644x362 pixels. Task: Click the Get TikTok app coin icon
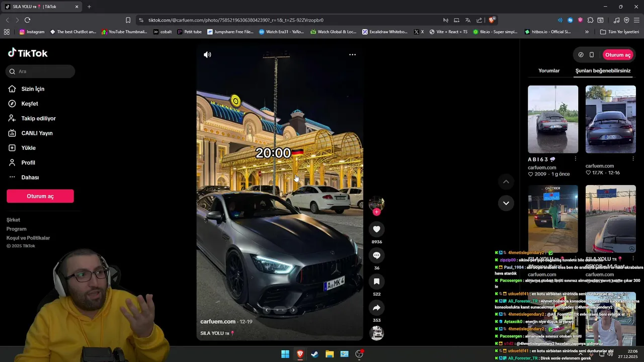(x=581, y=55)
